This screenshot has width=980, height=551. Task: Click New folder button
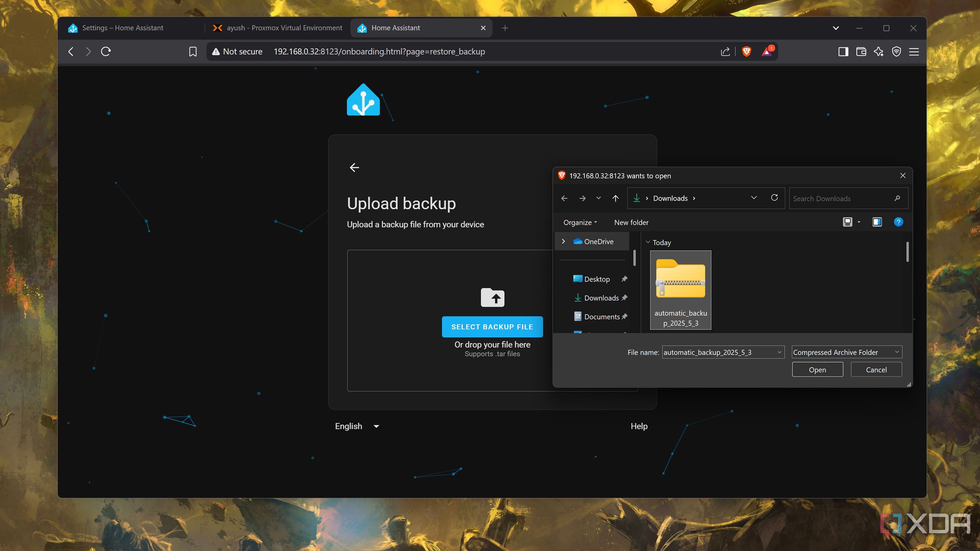[x=631, y=222]
